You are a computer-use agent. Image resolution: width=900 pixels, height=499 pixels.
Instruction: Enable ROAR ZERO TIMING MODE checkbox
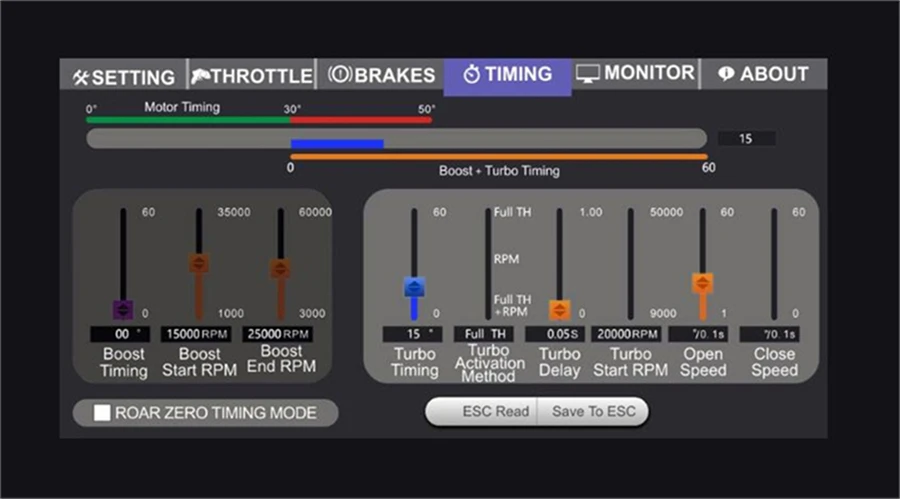(102, 413)
